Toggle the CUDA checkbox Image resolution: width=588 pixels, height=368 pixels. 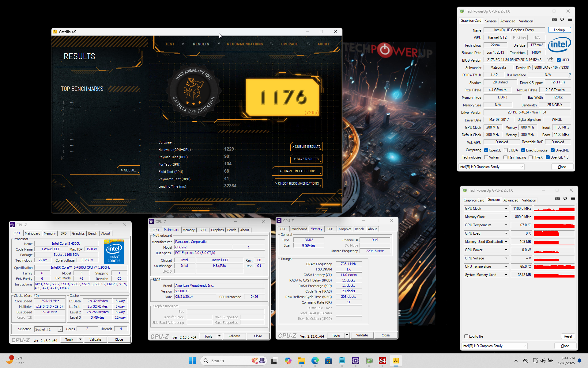click(506, 150)
